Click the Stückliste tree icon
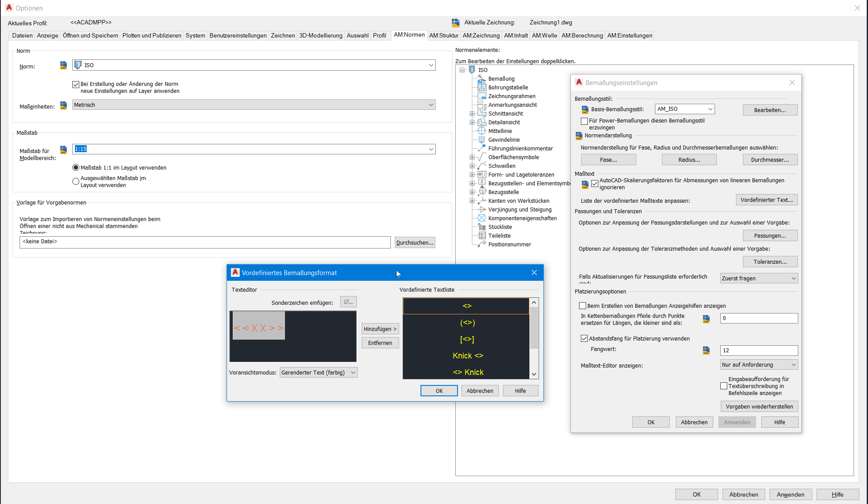This screenshot has height=504, width=868. click(x=481, y=227)
